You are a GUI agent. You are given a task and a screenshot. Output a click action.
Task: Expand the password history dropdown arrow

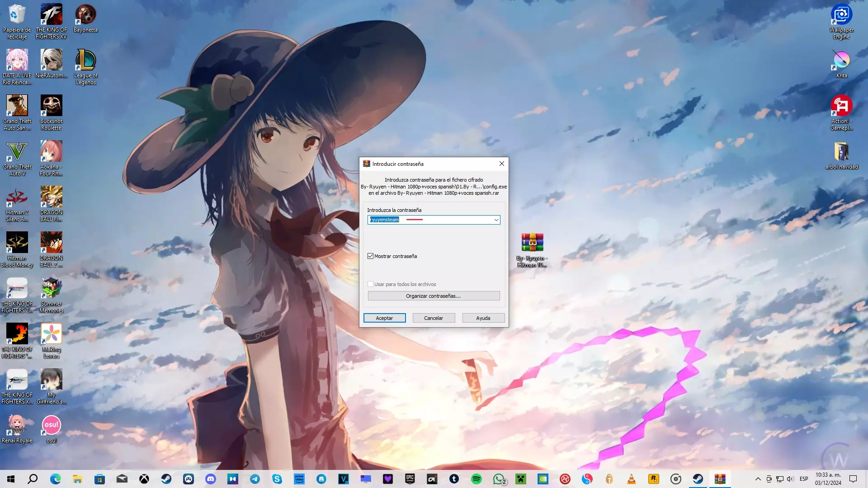coord(496,220)
